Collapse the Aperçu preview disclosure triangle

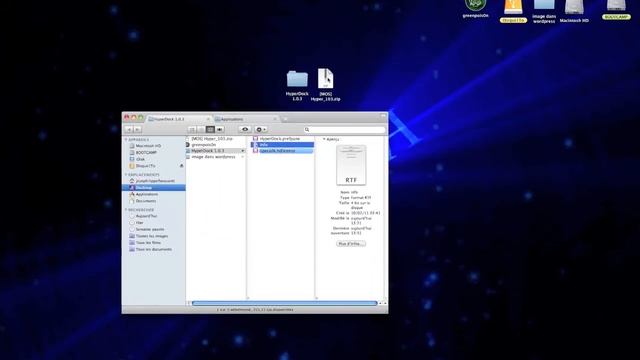coord(324,139)
